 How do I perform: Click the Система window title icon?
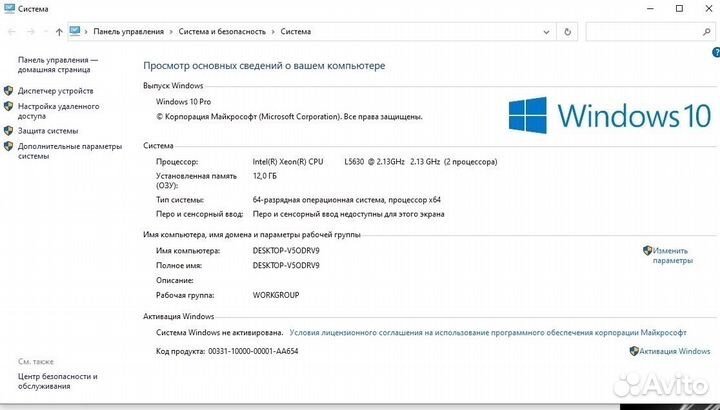click(9, 8)
